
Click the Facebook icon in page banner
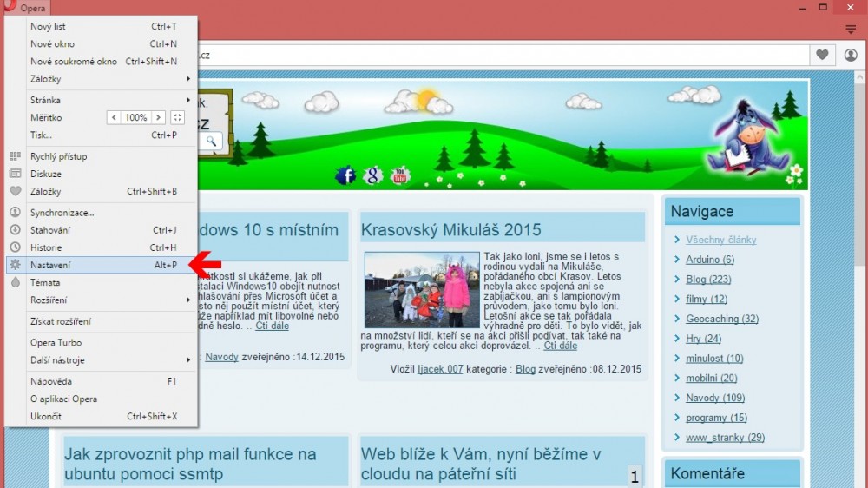[345, 175]
